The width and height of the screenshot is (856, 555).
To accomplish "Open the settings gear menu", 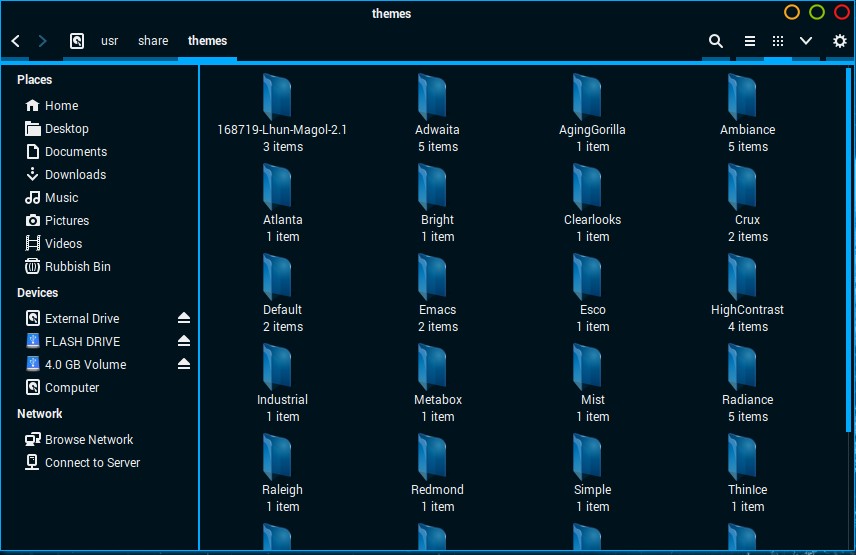I will [839, 41].
